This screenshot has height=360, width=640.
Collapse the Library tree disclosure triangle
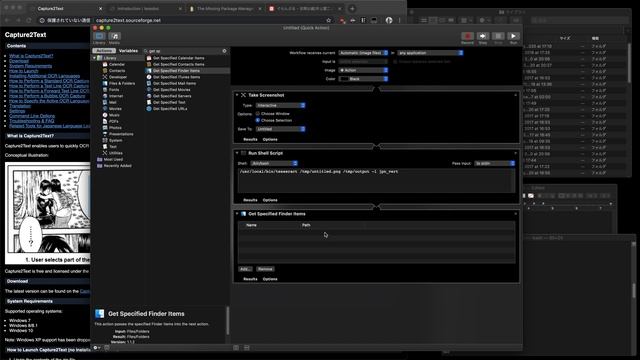coord(94,58)
